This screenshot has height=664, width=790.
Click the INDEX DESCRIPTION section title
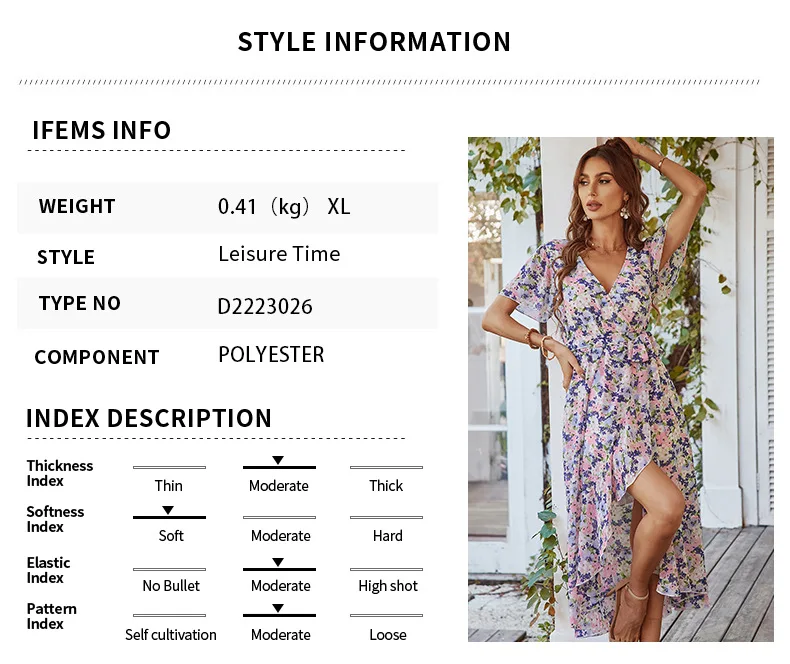[x=149, y=418]
